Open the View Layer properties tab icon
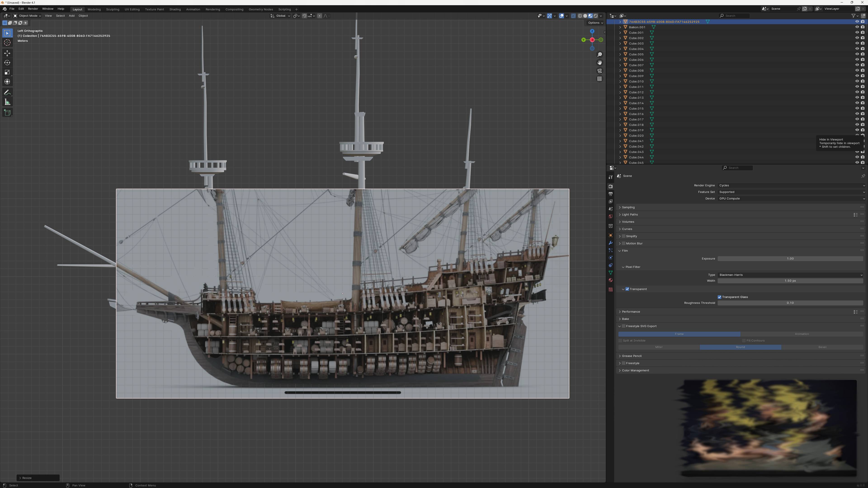Screen dimensions: 868x488 pos(610,201)
